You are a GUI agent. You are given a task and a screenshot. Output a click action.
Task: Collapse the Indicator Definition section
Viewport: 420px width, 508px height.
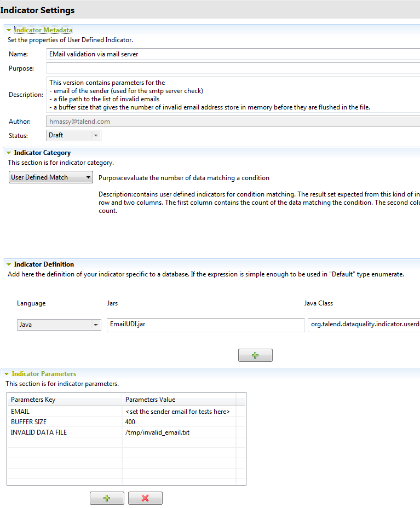click(9, 264)
